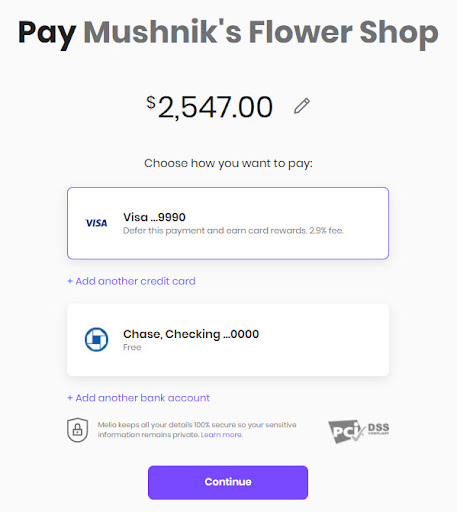Viewport: 457px width, 512px height.
Task: Open Add another credit card link
Action: [x=131, y=281]
